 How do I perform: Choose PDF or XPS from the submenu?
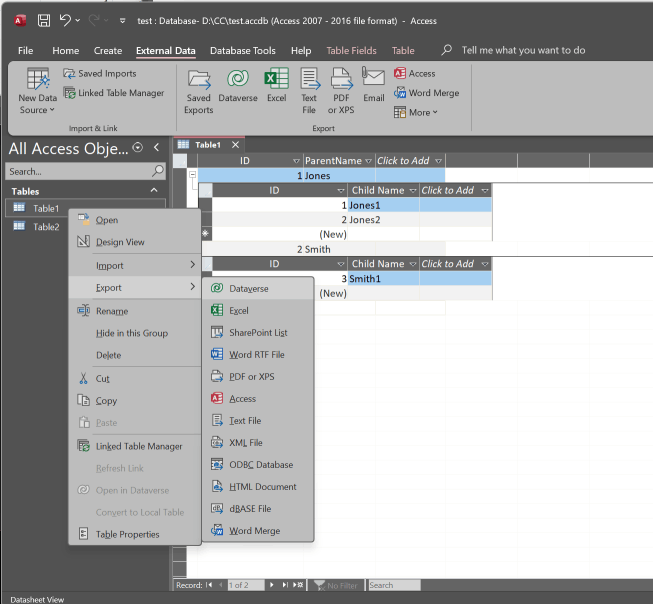258,377
